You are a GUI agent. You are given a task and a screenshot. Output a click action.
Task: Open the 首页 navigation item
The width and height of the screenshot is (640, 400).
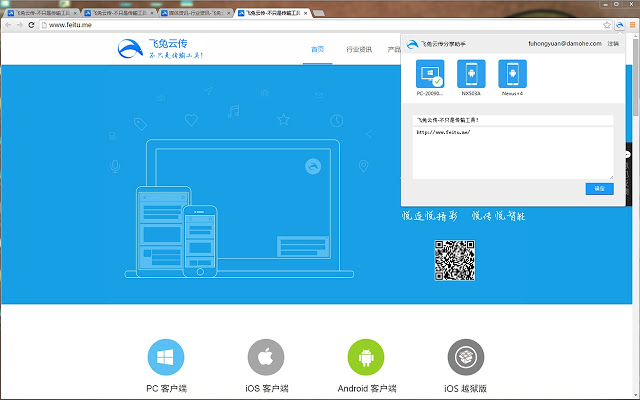tap(318, 49)
